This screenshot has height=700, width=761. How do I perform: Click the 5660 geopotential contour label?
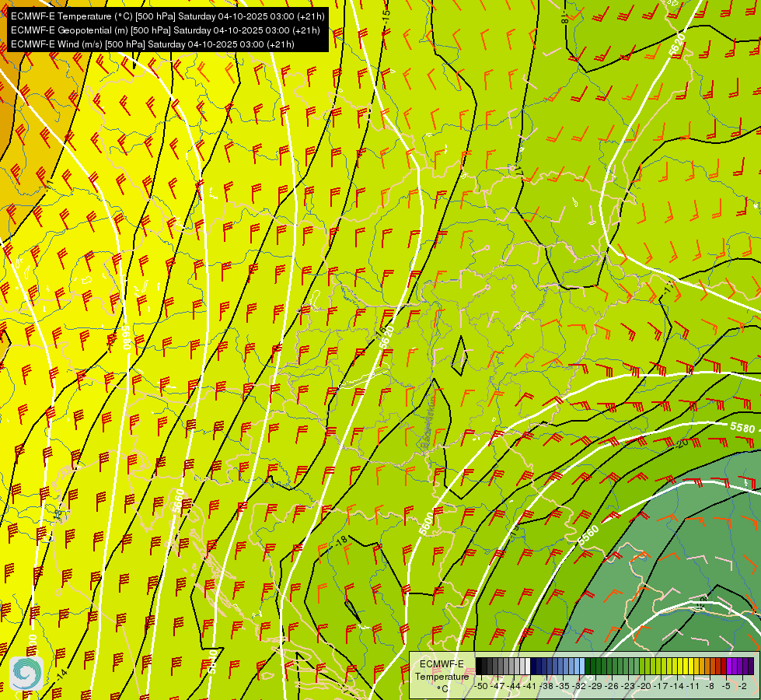[x=179, y=501]
